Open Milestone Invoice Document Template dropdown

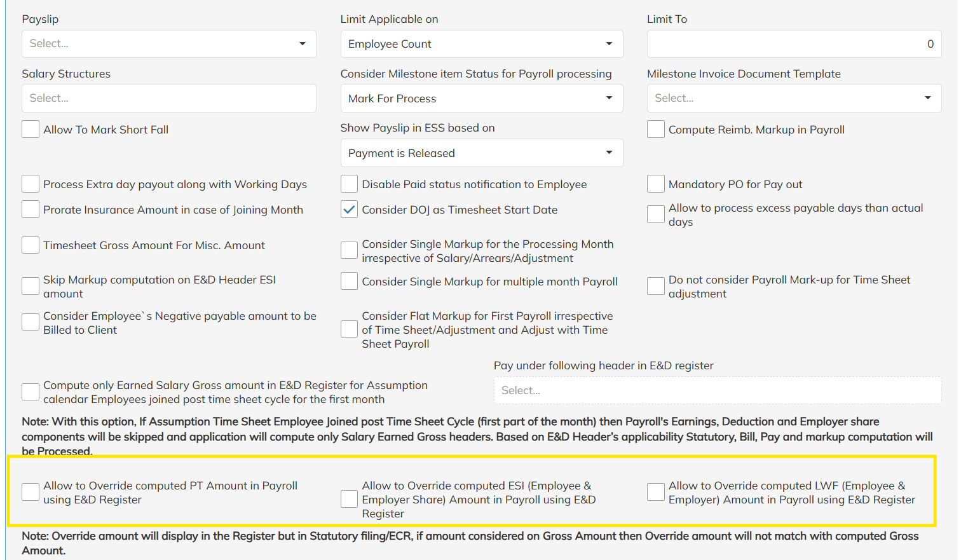(794, 99)
